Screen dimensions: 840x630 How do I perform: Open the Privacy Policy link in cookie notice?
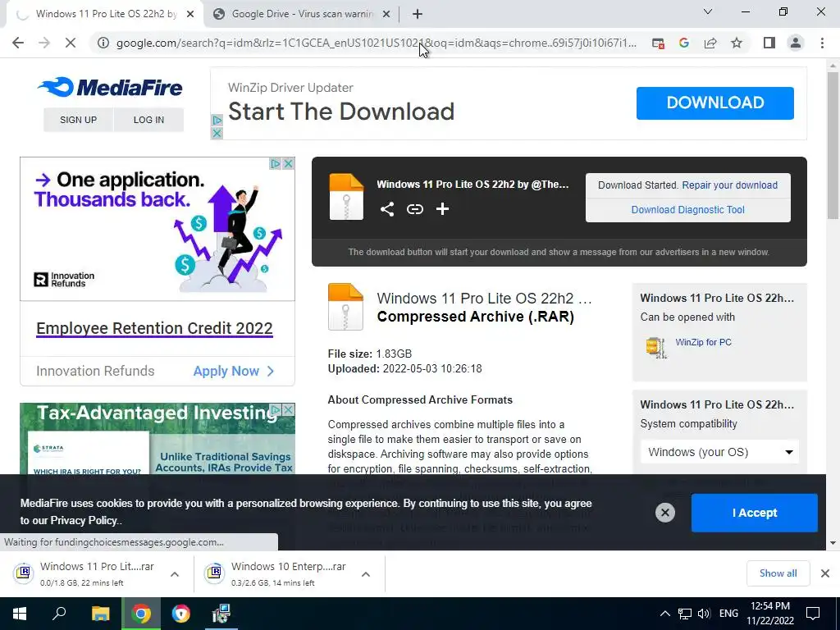(x=83, y=521)
